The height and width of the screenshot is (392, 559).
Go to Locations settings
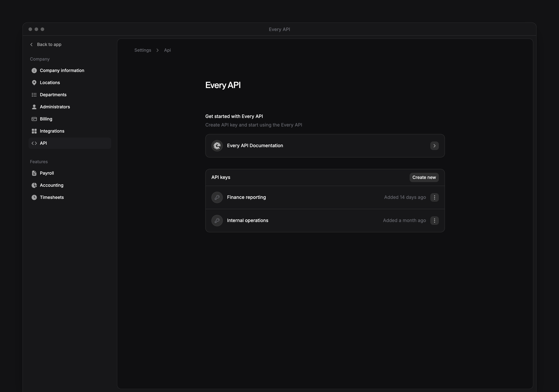coord(70,83)
